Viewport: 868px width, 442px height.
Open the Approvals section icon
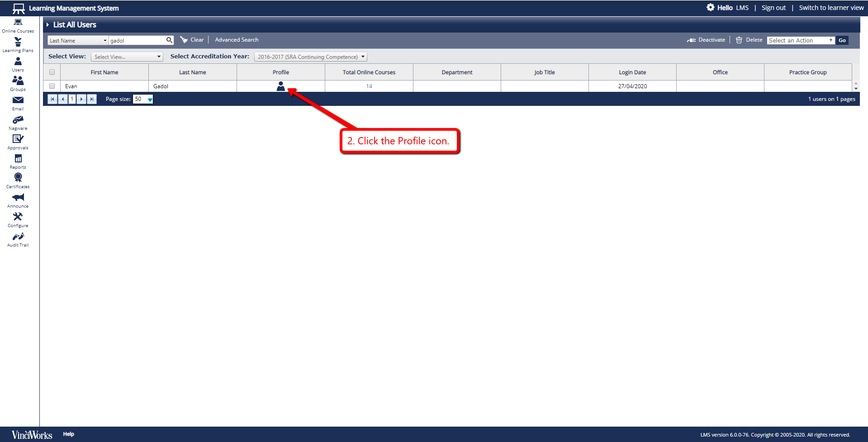18,140
